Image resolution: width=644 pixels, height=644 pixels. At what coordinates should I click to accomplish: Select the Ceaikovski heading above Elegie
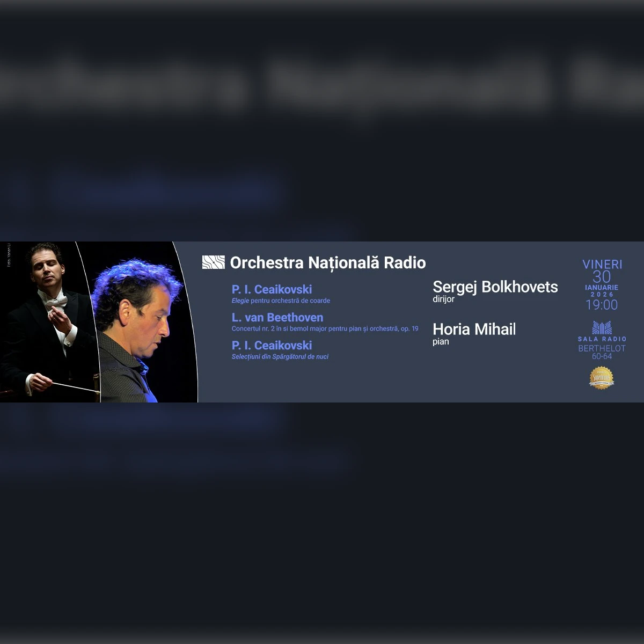pyautogui.click(x=272, y=289)
